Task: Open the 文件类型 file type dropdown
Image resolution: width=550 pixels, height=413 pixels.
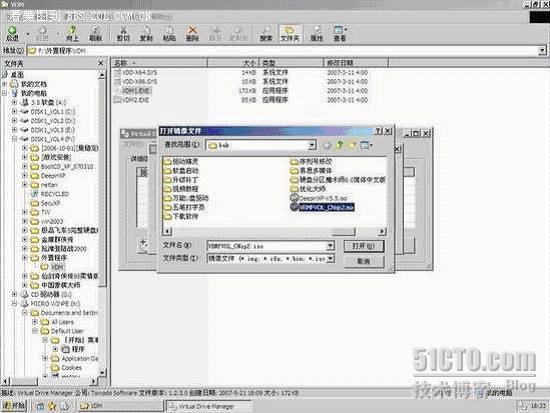Action: point(330,259)
